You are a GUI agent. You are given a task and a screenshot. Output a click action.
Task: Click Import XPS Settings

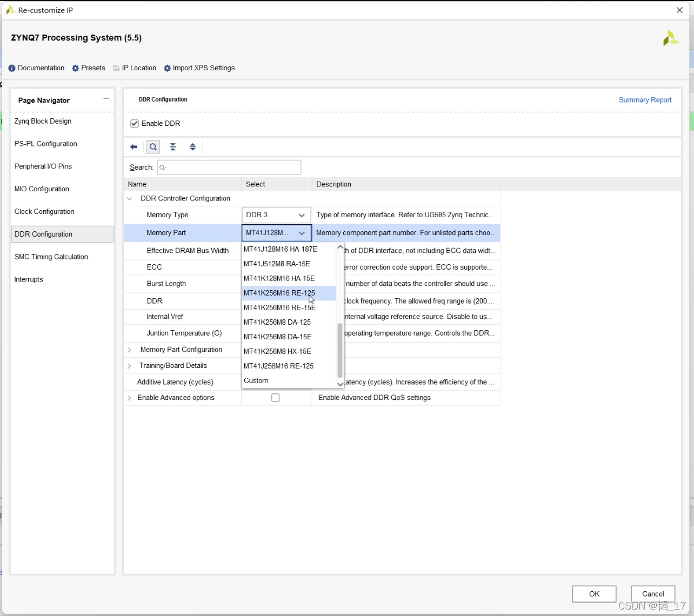pos(204,68)
